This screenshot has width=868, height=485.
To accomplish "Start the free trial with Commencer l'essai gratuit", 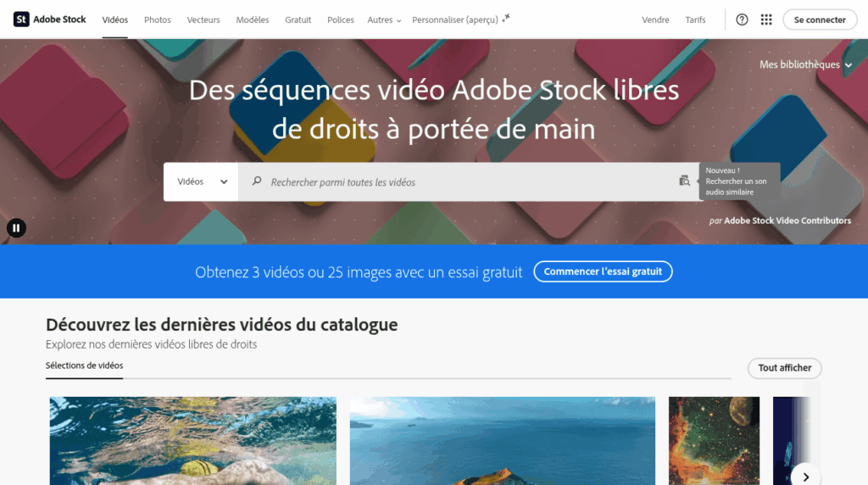I will 603,271.
